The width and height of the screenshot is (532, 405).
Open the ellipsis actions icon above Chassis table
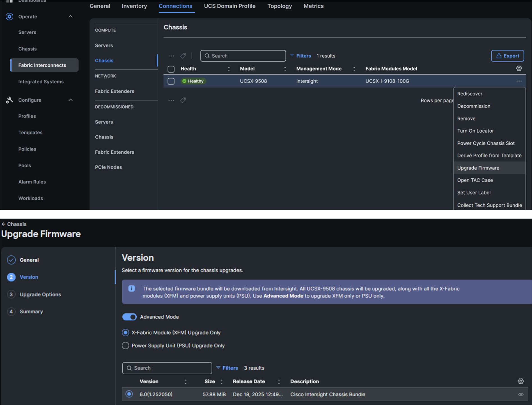click(171, 56)
